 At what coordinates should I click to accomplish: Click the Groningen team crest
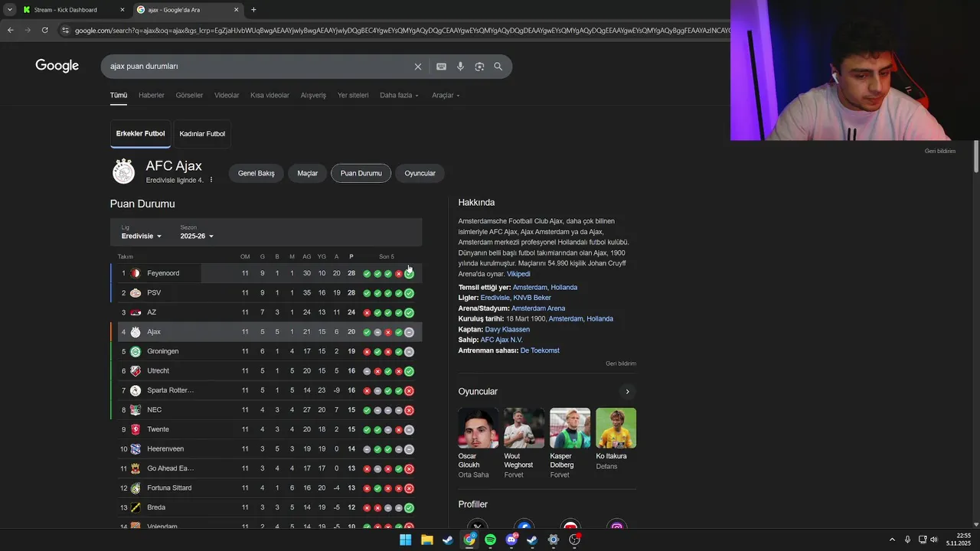[136, 351]
